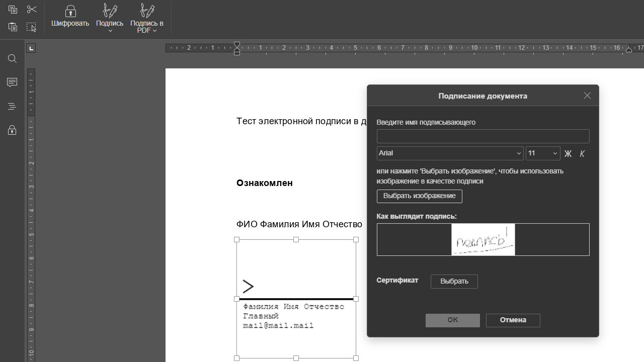This screenshot has height=362, width=644.
Task: Click the tab stop selector at the ruler corner
Action: (x=31, y=48)
